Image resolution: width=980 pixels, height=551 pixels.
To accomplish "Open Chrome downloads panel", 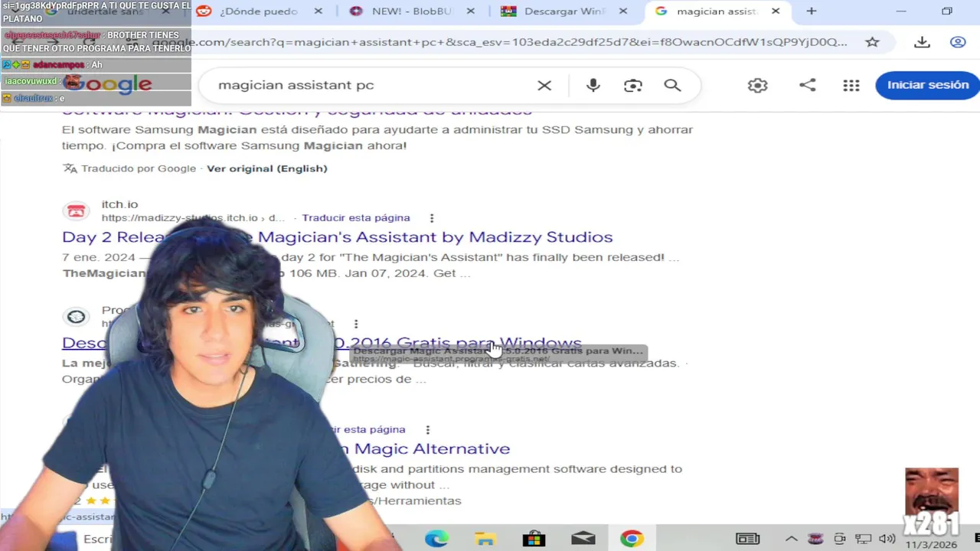I will (x=922, y=42).
